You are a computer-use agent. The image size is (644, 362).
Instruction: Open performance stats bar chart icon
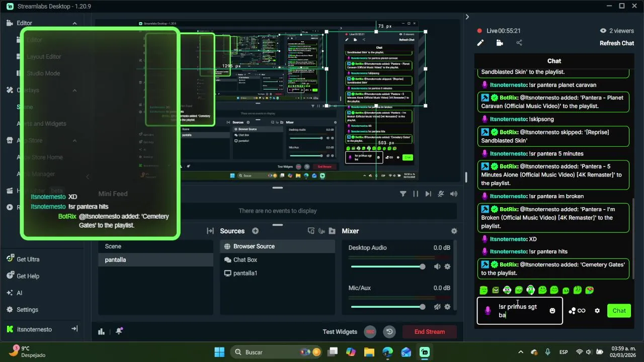click(101, 331)
